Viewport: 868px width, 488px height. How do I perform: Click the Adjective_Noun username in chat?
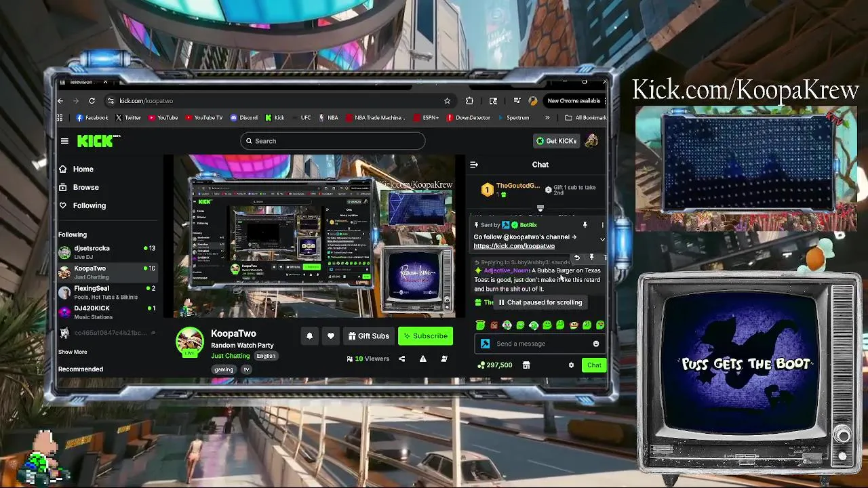point(506,270)
